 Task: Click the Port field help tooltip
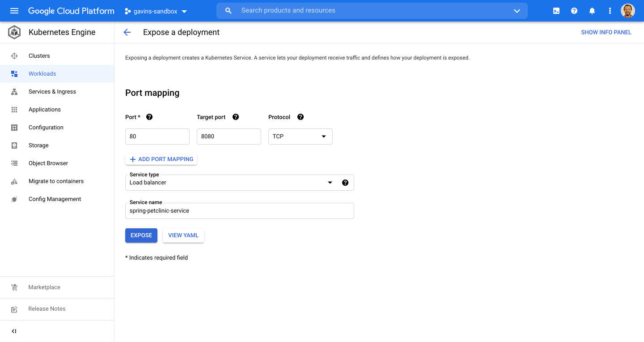pyautogui.click(x=149, y=116)
